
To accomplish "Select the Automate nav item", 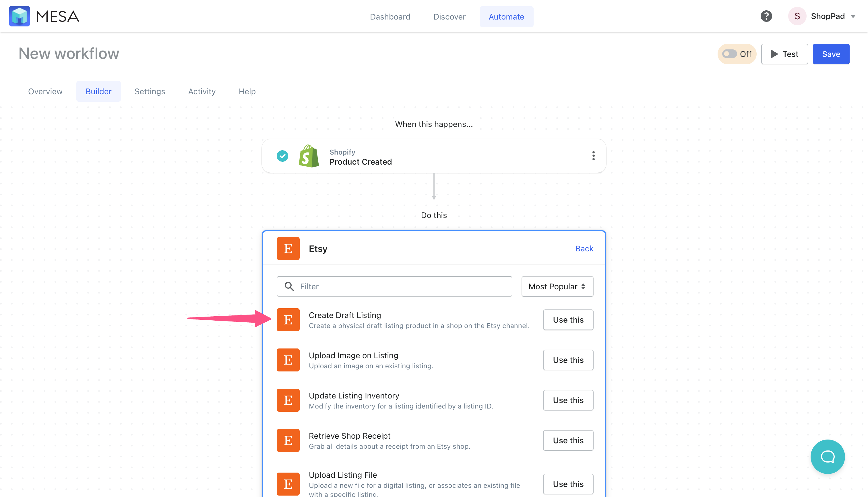I will click(506, 17).
